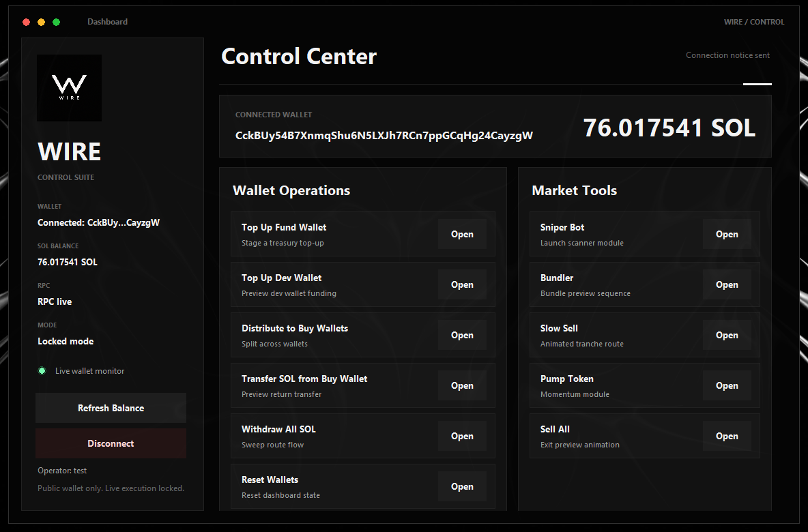Click the CONTROL SUITE subtitle
The width and height of the screenshot is (808, 532).
pos(66,177)
